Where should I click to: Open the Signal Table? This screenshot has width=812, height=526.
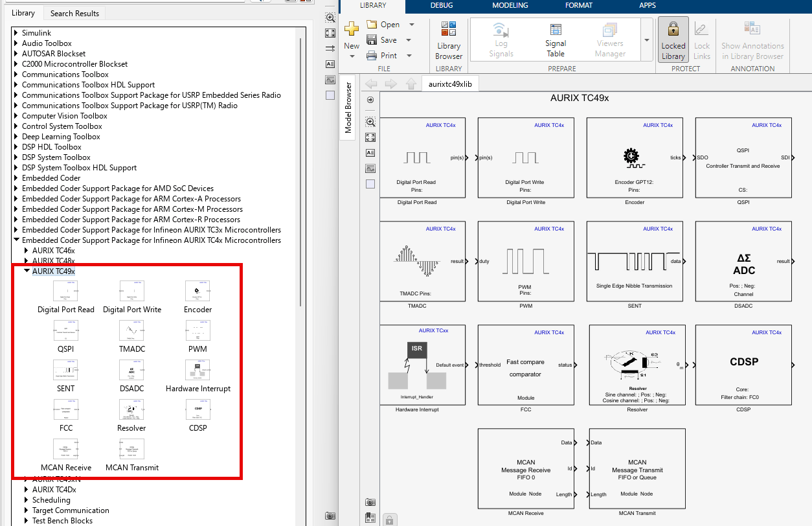coord(555,40)
